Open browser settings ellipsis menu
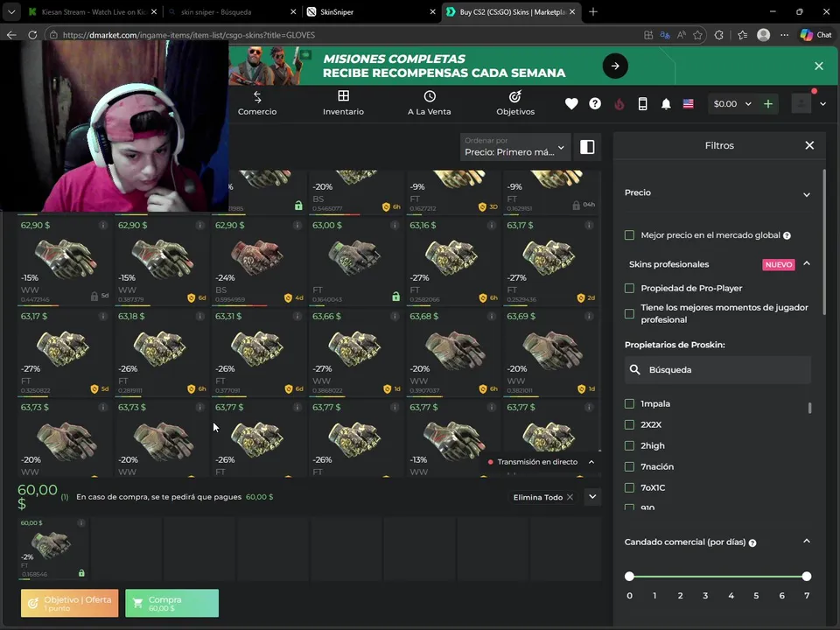The height and width of the screenshot is (630, 840). click(x=784, y=35)
